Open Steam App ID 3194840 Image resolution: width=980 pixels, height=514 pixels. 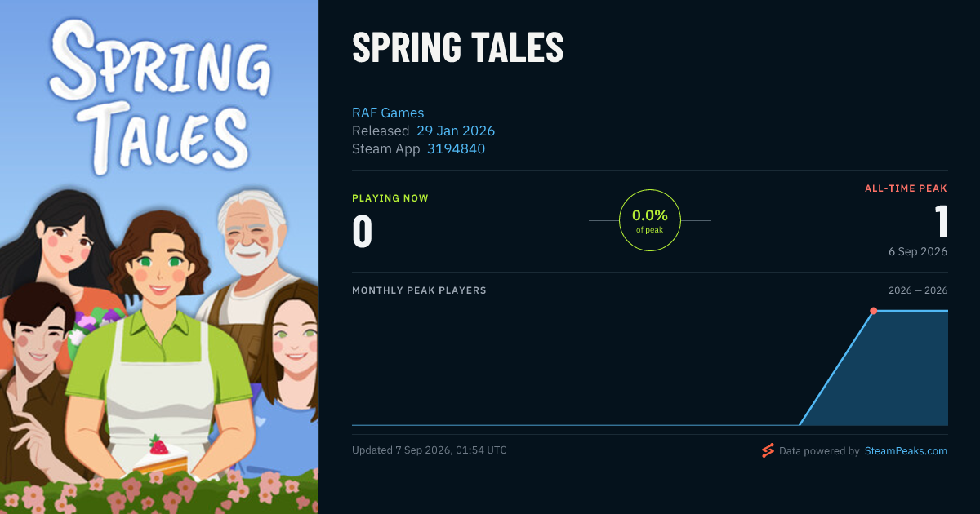456,148
